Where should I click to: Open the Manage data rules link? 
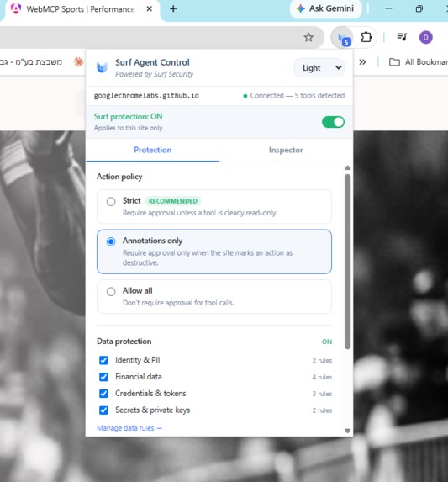pyautogui.click(x=129, y=428)
